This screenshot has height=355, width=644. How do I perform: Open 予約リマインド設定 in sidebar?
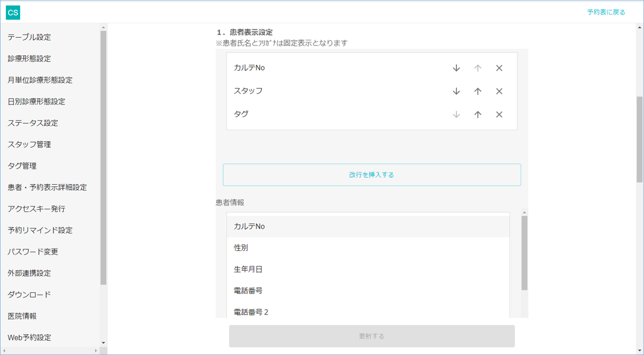click(40, 230)
